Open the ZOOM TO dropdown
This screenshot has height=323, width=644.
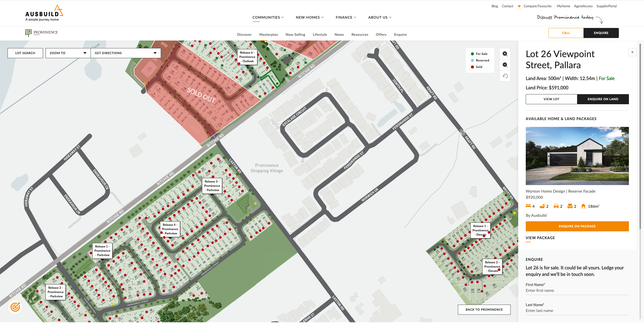68,53
